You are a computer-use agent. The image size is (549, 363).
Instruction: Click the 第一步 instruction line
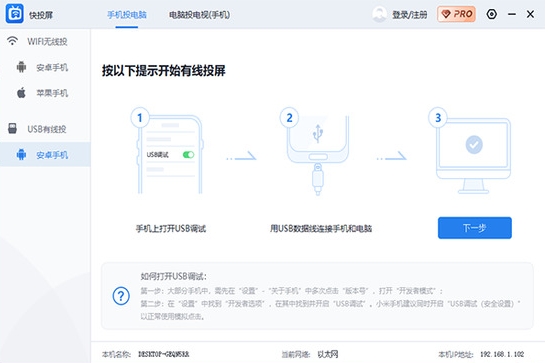pyautogui.click(x=292, y=291)
